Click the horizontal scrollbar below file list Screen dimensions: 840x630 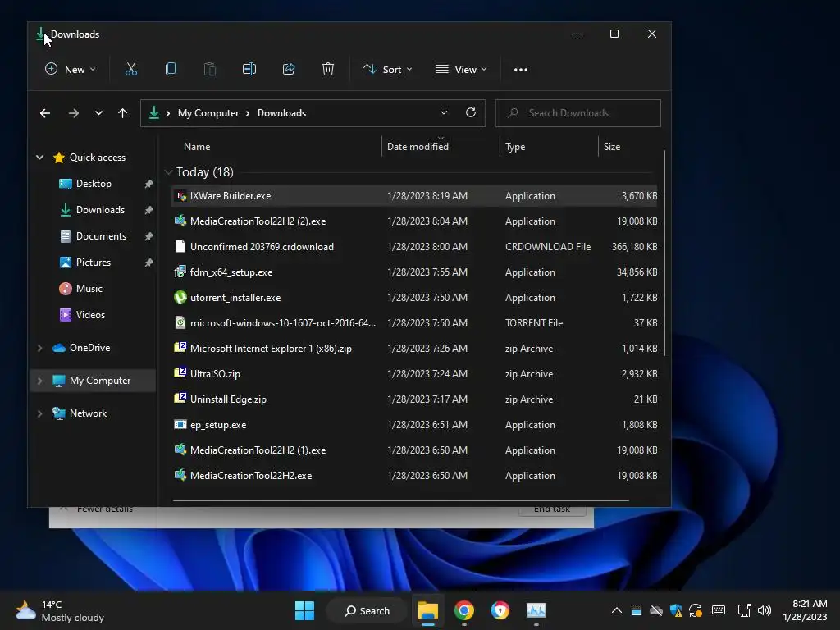click(400, 500)
